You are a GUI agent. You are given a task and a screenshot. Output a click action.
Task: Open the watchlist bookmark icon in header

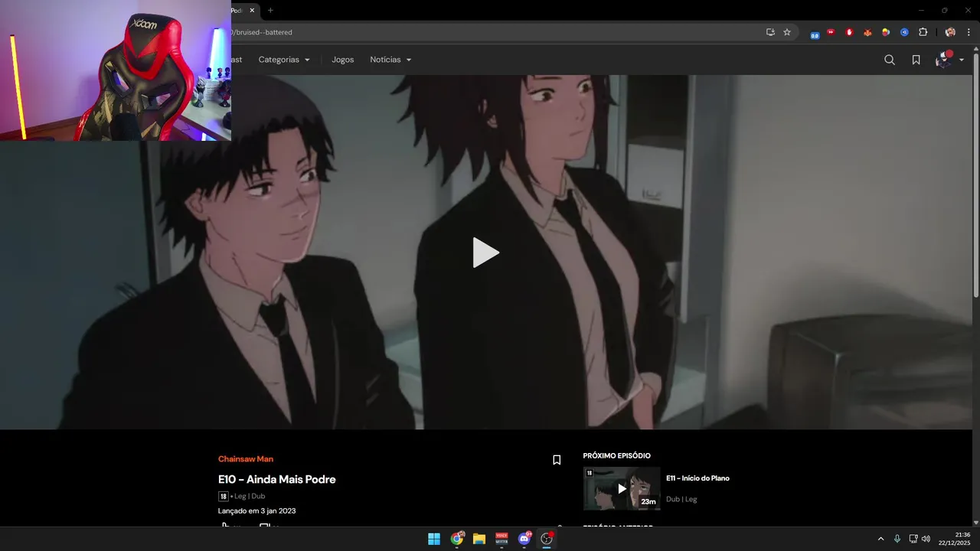916,60
